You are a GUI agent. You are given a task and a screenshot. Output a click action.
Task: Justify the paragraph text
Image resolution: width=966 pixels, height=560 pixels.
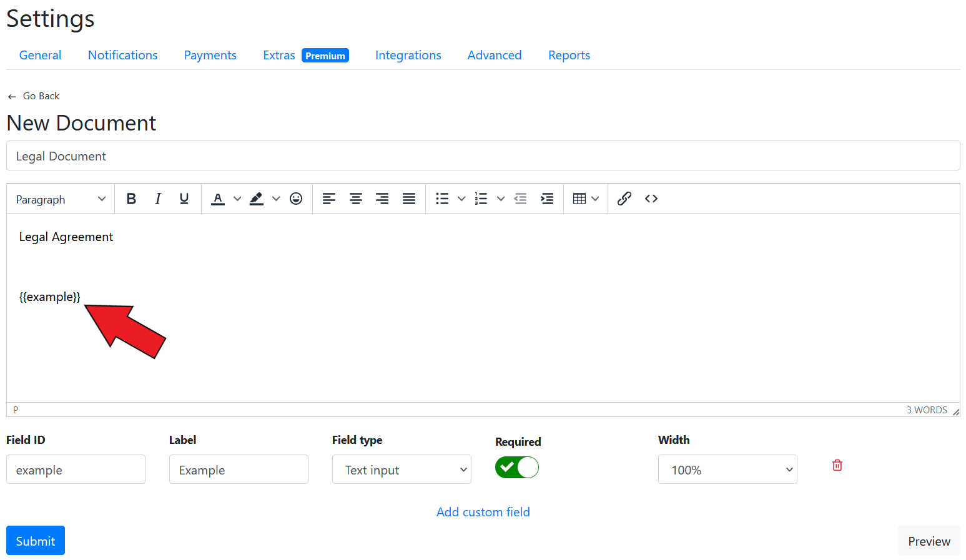click(409, 199)
